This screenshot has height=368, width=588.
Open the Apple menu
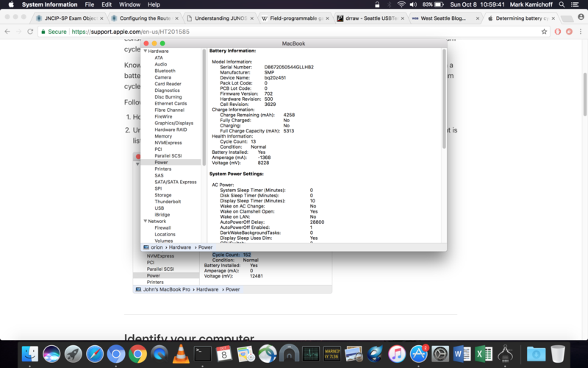tap(10, 4)
